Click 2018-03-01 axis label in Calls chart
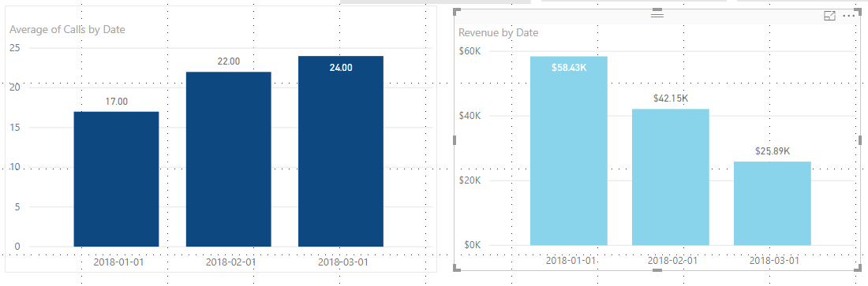The height and width of the screenshot is (286, 868). pyautogui.click(x=342, y=262)
